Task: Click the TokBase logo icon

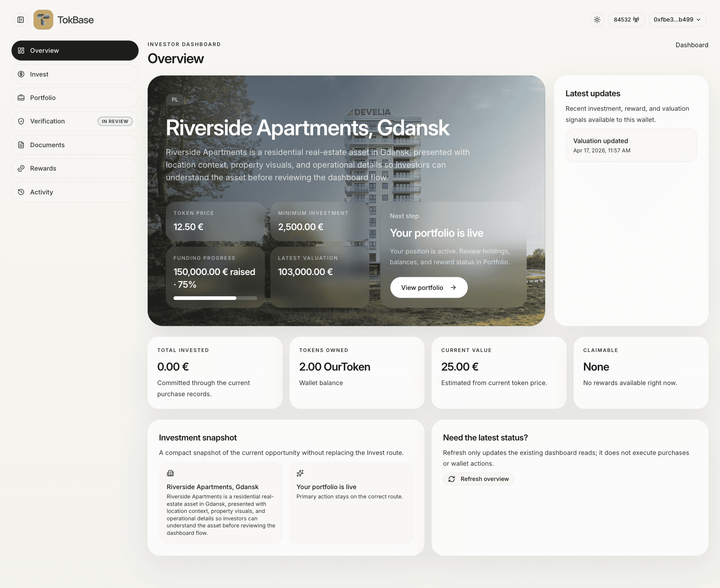Action: point(43,20)
